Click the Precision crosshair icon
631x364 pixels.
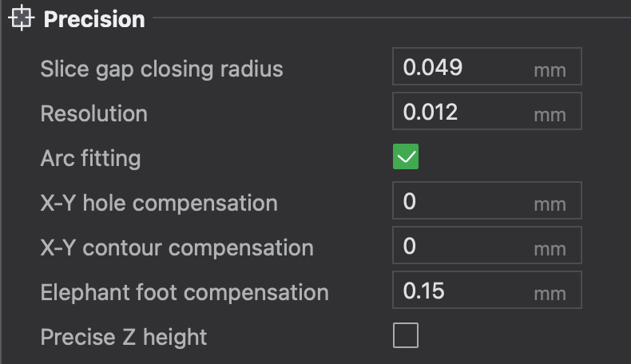tap(22, 18)
